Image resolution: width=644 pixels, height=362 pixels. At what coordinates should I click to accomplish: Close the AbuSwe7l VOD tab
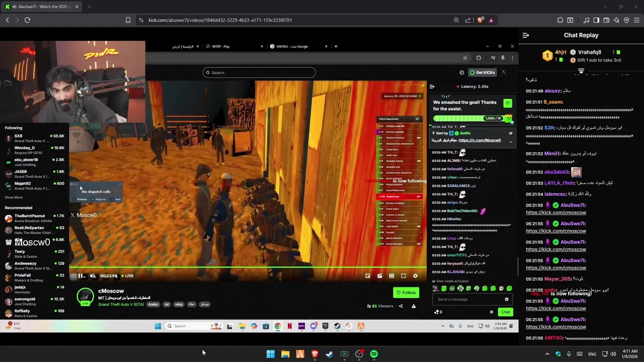coord(76,7)
